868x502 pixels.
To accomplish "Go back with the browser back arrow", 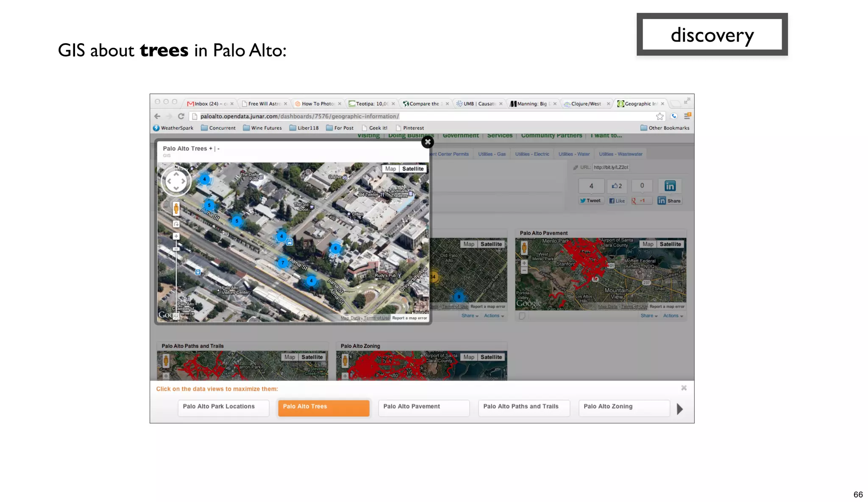I will [157, 116].
